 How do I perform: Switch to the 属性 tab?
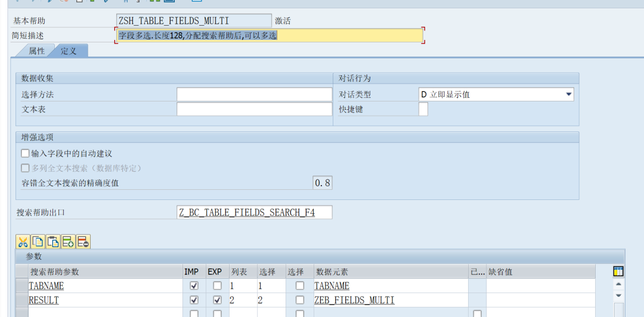coord(36,51)
